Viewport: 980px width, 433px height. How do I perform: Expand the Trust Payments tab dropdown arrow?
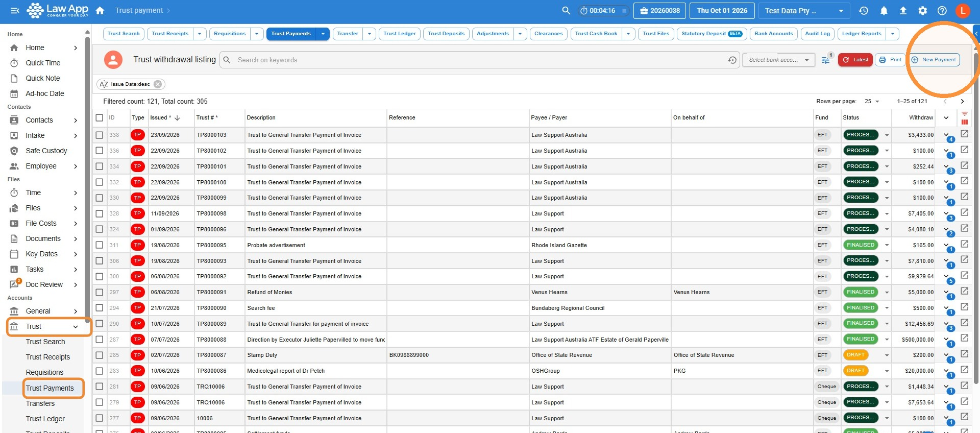323,34
